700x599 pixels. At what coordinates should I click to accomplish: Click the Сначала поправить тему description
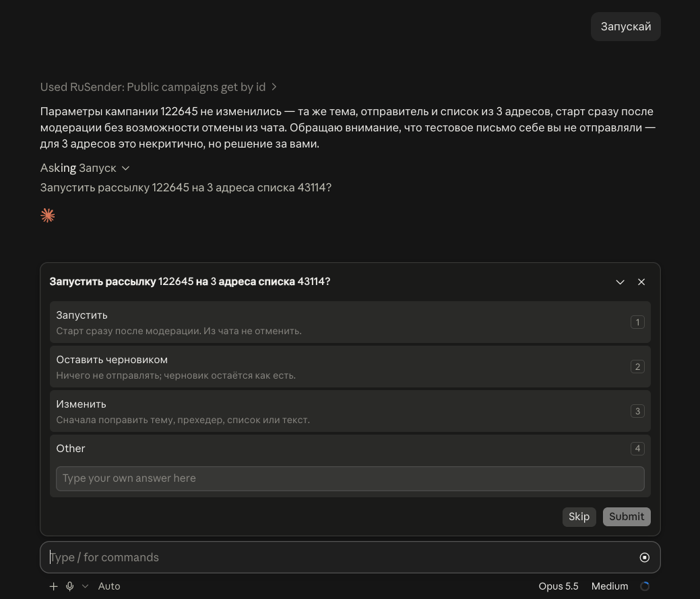pyautogui.click(x=183, y=420)
